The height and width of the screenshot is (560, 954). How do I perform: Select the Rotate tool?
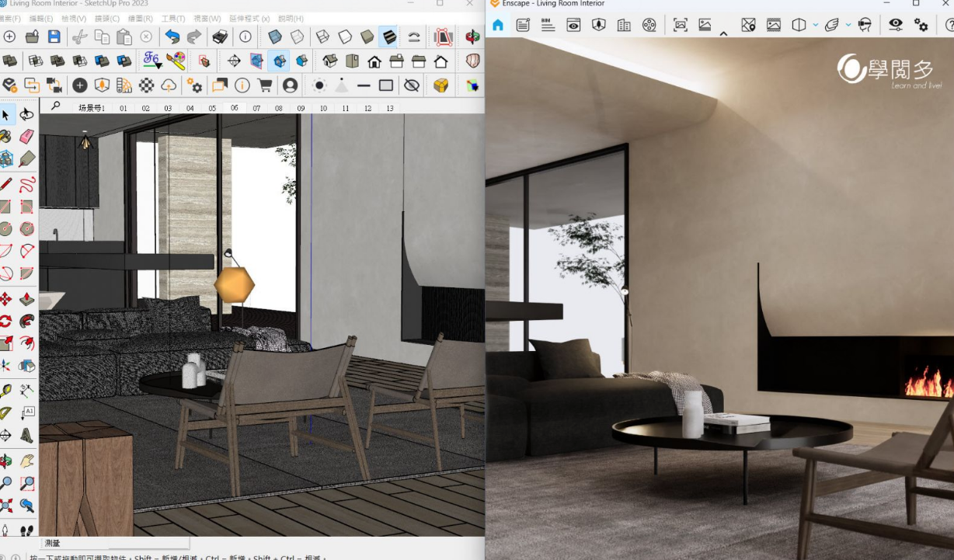click(6, 321)
